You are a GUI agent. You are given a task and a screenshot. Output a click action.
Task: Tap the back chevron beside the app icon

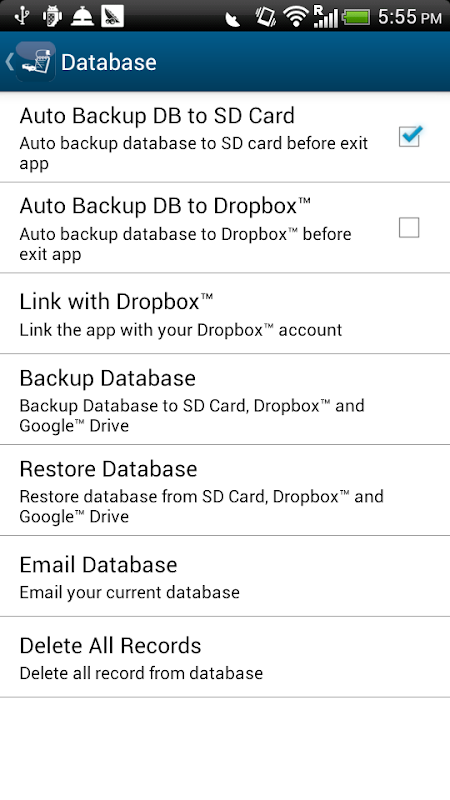[9, 62]
